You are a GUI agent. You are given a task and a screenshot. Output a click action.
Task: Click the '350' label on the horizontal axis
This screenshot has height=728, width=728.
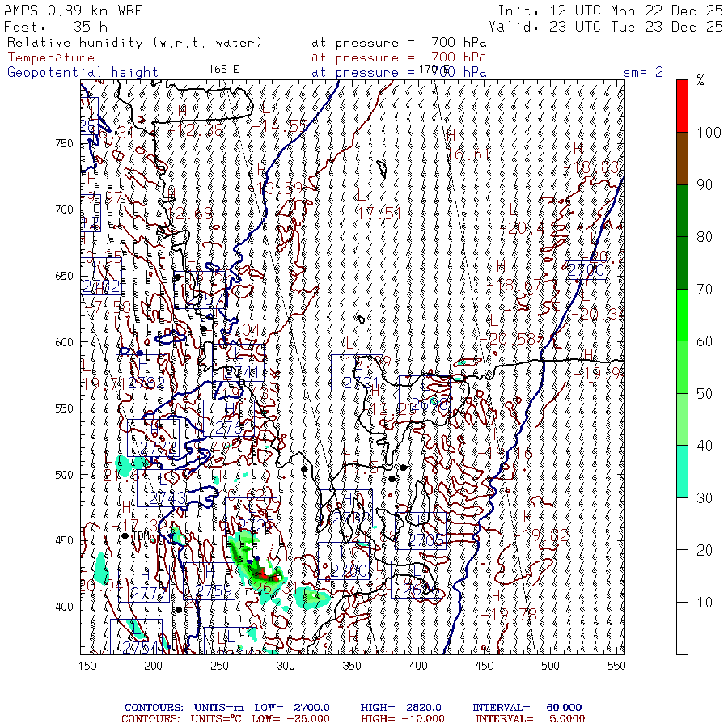click(352, 666)
